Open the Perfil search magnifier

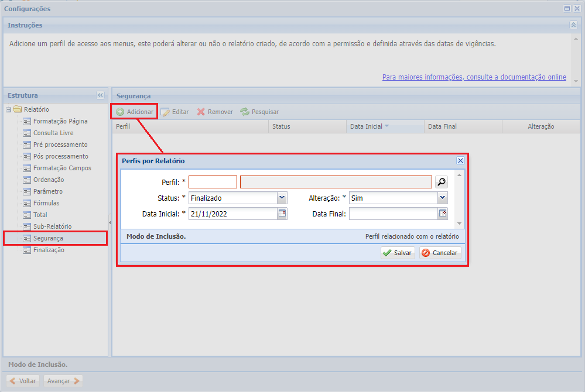[441, 182]
